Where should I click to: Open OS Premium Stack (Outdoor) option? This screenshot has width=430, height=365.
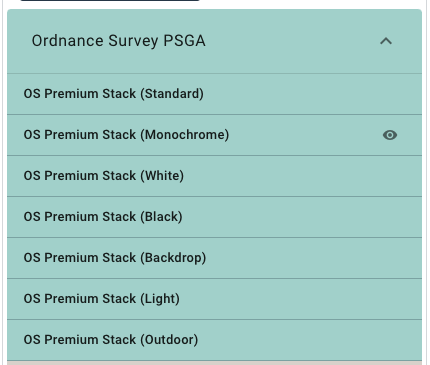[214, 340]
